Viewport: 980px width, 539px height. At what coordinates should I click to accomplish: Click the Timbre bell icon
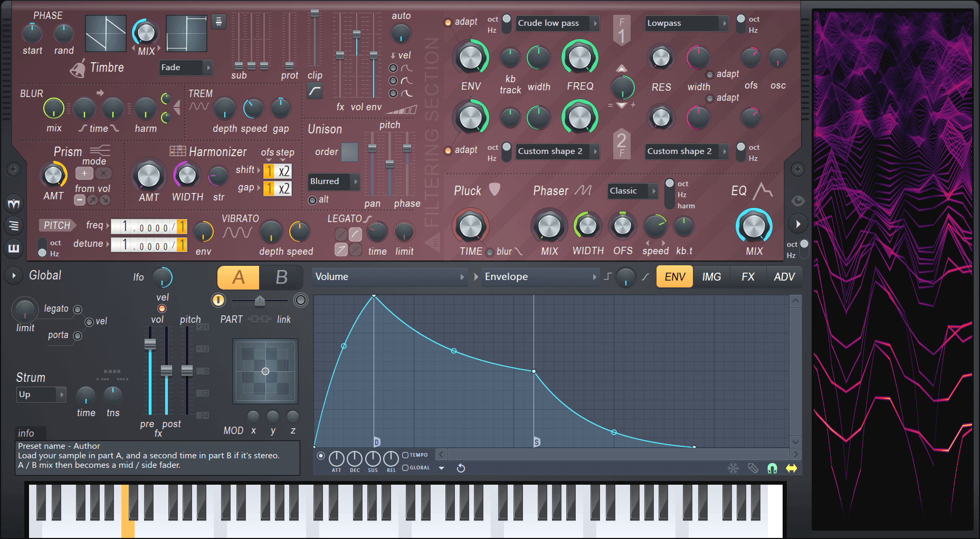click(x=78, y=69)
